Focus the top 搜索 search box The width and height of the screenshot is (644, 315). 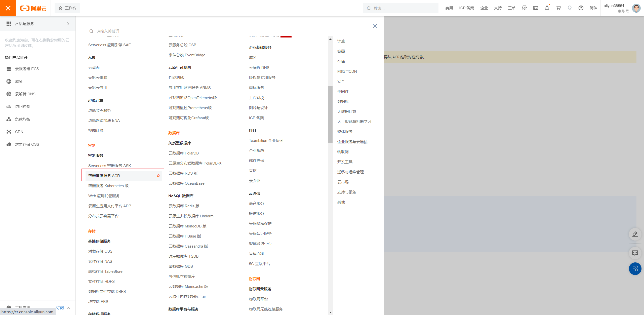(x=400, y=8)
